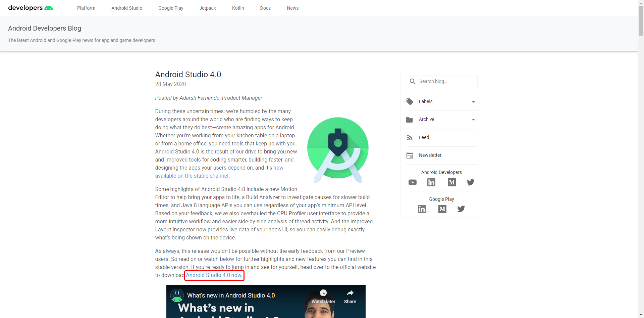This screenshot has width=644, height=318.
Task: Open Android Developers Twitter icon
Action: click(471, 182)
